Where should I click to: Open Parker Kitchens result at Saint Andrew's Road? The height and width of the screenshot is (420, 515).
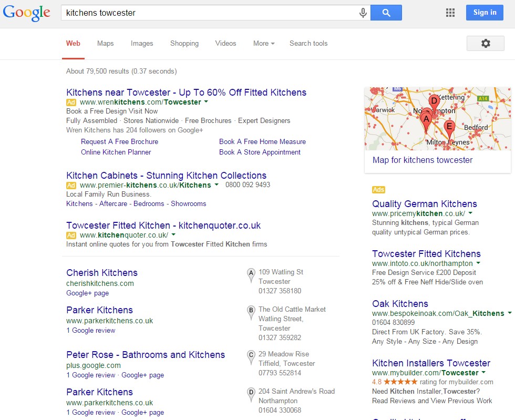click(x=99, y=392)
